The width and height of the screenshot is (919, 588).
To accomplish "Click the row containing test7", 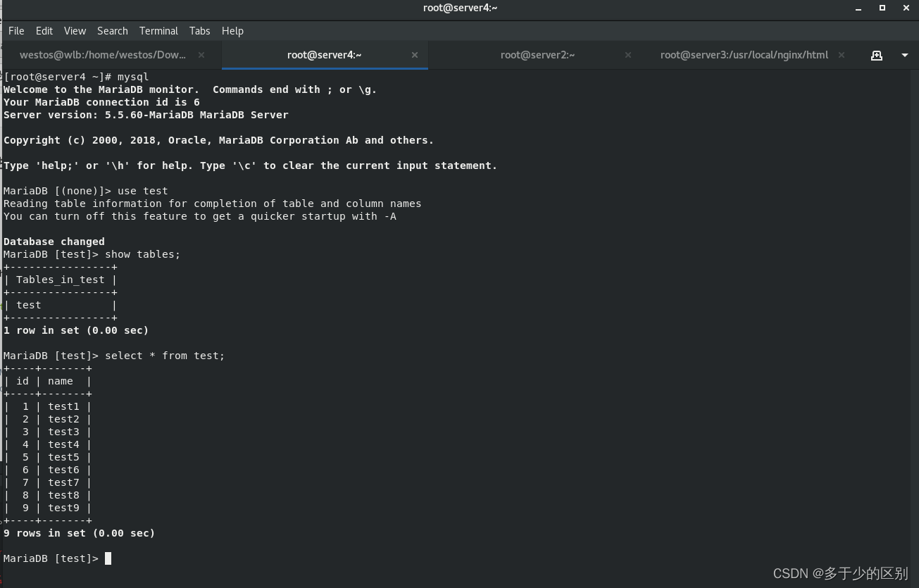I will pos(48,482).
